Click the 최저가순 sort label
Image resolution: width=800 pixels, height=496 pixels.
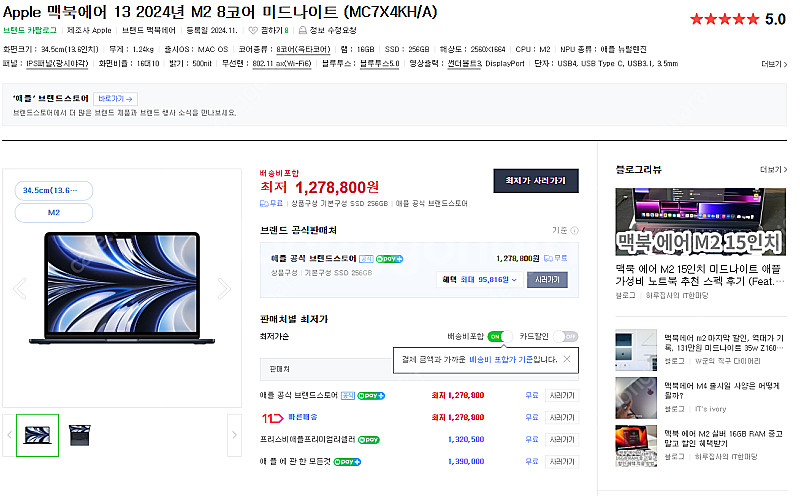(274, 337)
